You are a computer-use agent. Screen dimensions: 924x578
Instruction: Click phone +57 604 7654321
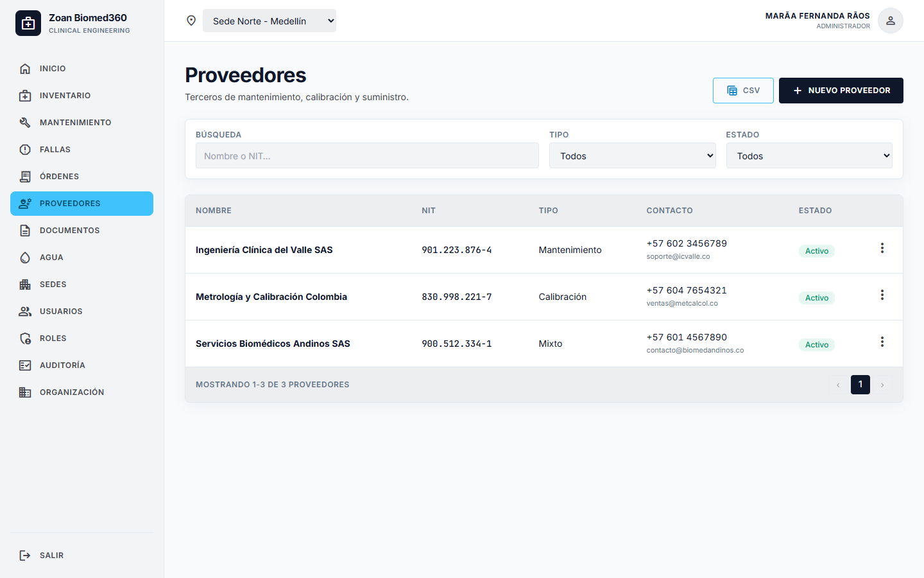pos(687,290)
